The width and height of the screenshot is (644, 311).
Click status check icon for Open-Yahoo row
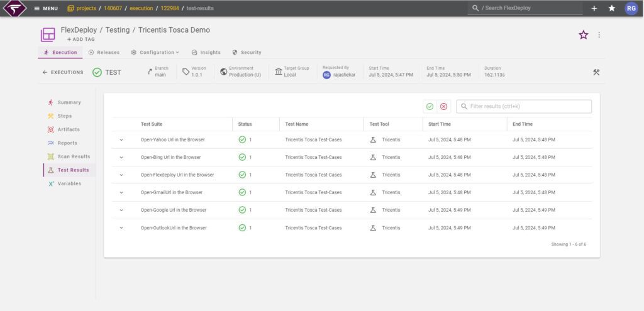242,139
